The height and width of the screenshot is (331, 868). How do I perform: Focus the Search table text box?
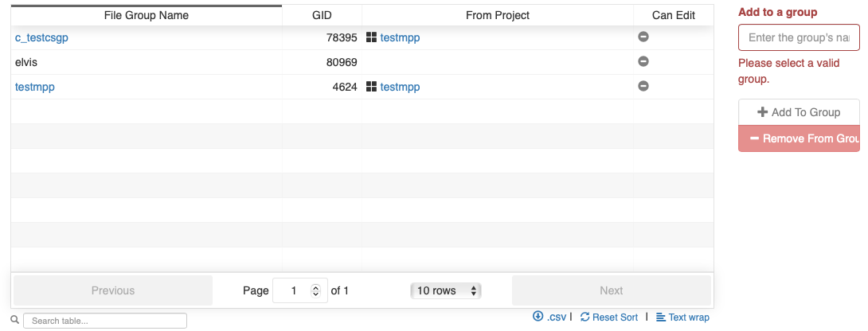tap(105, 321)
